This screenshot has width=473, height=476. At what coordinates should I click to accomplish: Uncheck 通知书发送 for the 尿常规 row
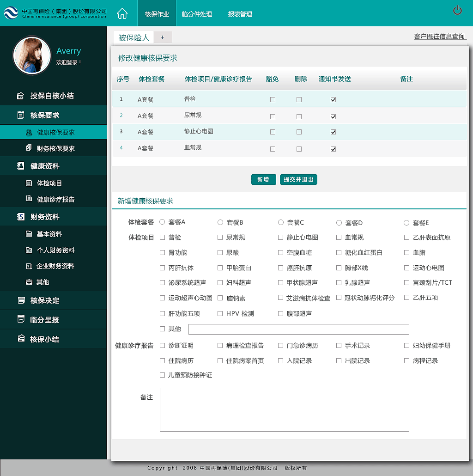tap(333, 116)
